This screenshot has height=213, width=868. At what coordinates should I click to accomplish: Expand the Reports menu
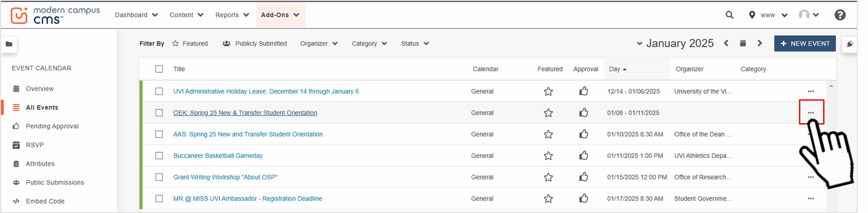[x=232, y=15]
